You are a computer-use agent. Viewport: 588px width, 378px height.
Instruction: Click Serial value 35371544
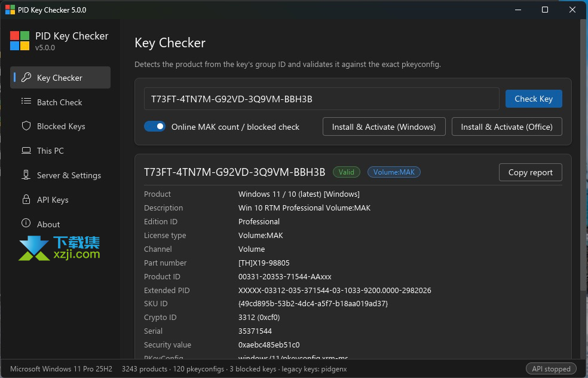click(x=255, y=331)
